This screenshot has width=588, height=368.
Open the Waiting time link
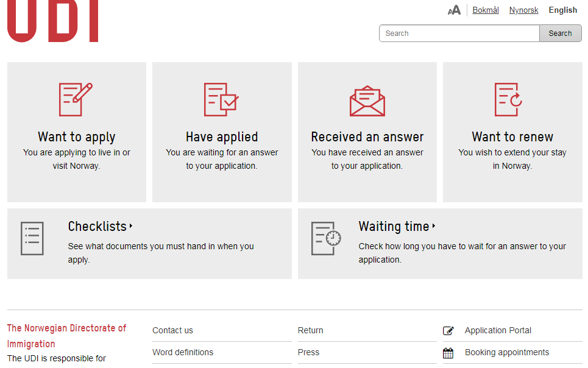(394, 226)
